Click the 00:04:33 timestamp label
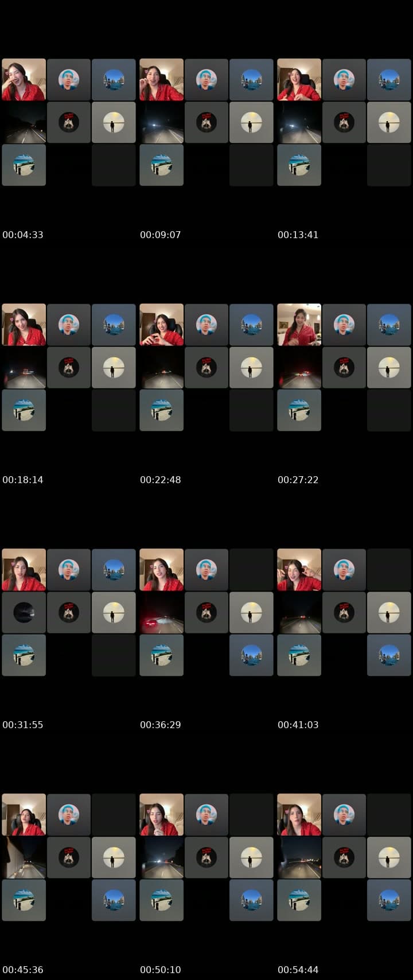The width and height of the screenshot is (413, 980). point(23,235)
